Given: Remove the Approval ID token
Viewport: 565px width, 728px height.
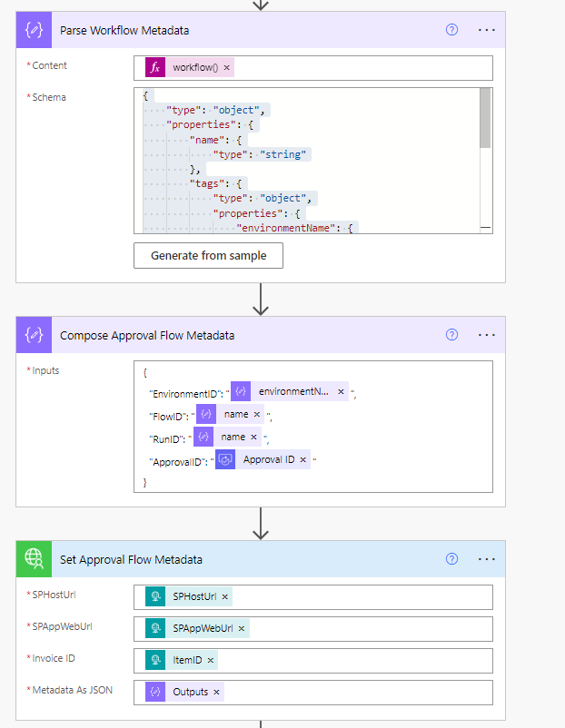Looking at the screenshot, I should click(x=303, y=459).
